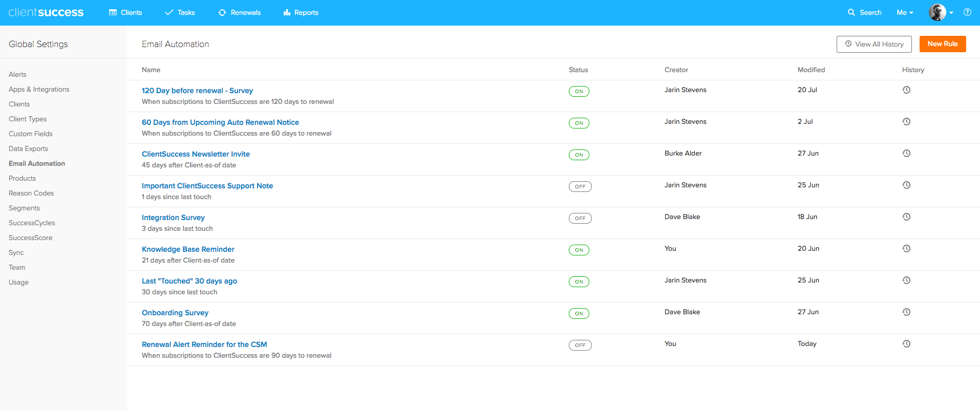Open history for Important ClientSuccess Support Note

click(906, 185)
